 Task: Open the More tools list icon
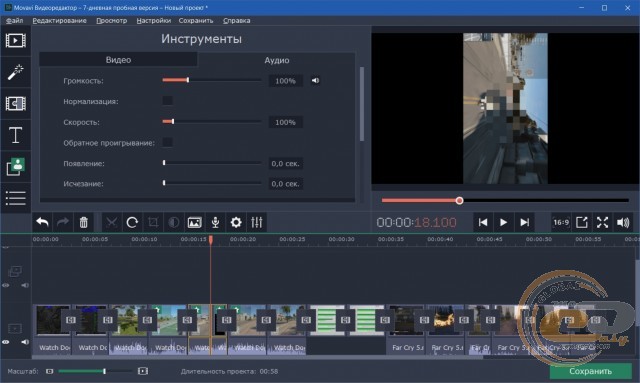[x=16, y=198]
